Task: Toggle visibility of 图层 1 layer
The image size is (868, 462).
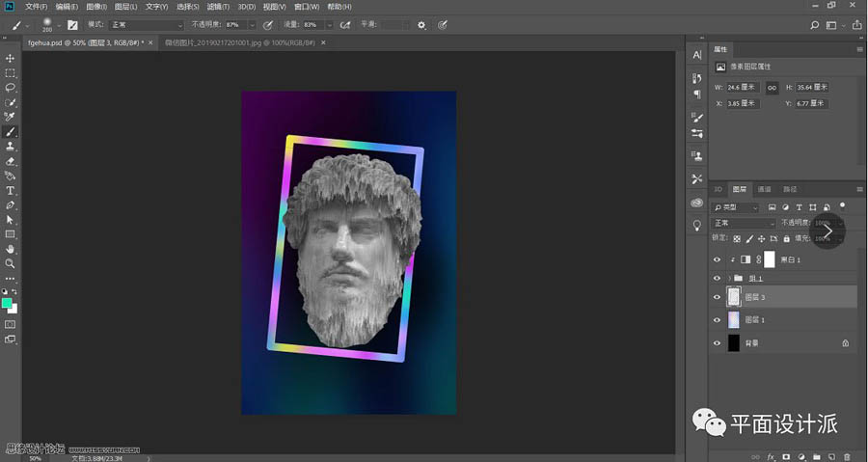Action: coord(717,319)
